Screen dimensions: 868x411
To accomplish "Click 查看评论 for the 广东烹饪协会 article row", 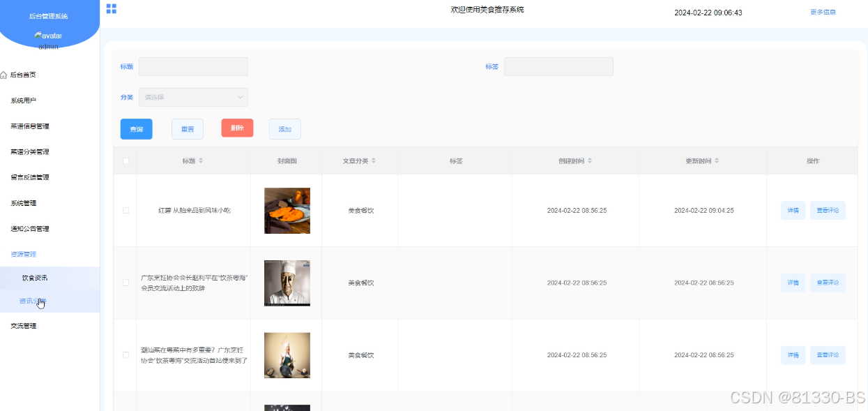I will coord(828,283).
